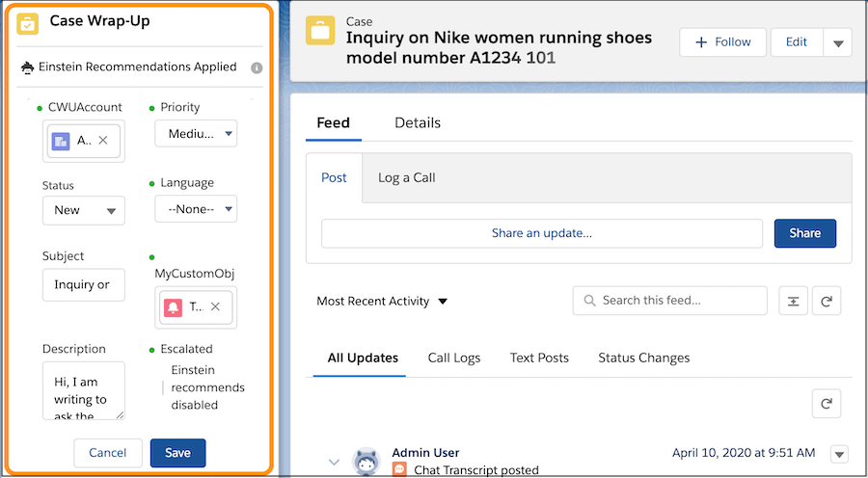Remove the CWUAccount value with X
Screen dimensions: 868x478
click(103, 141)
